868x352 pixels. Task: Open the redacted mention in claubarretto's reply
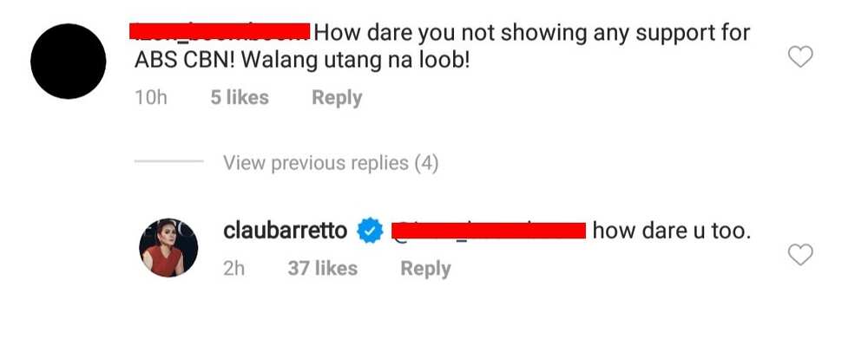[x=489, y=231]
